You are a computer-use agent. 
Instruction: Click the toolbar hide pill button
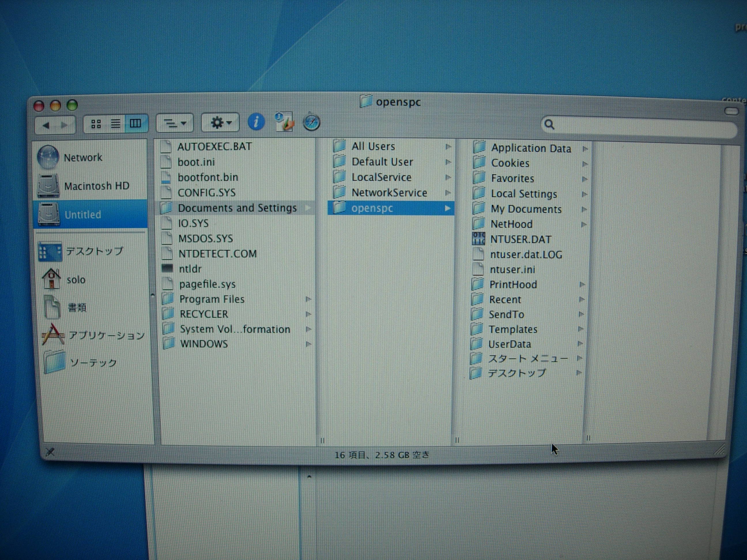pyautogui.click(x=731, y=111)
